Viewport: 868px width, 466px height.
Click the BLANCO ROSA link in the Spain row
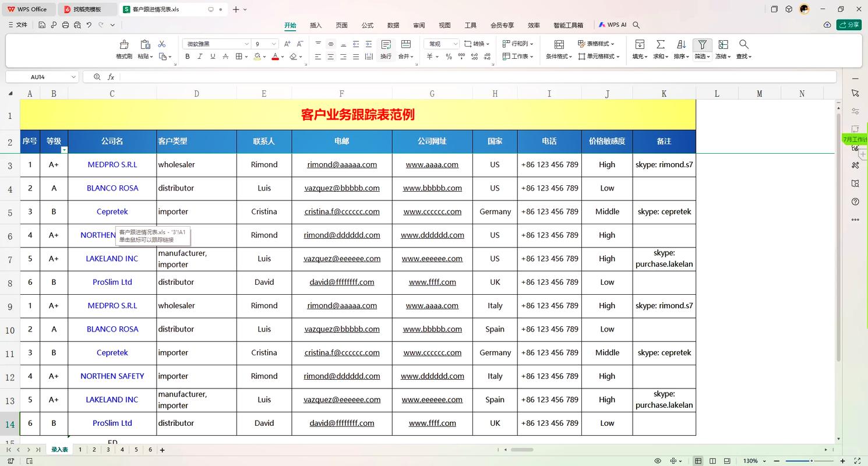[112, 329]
